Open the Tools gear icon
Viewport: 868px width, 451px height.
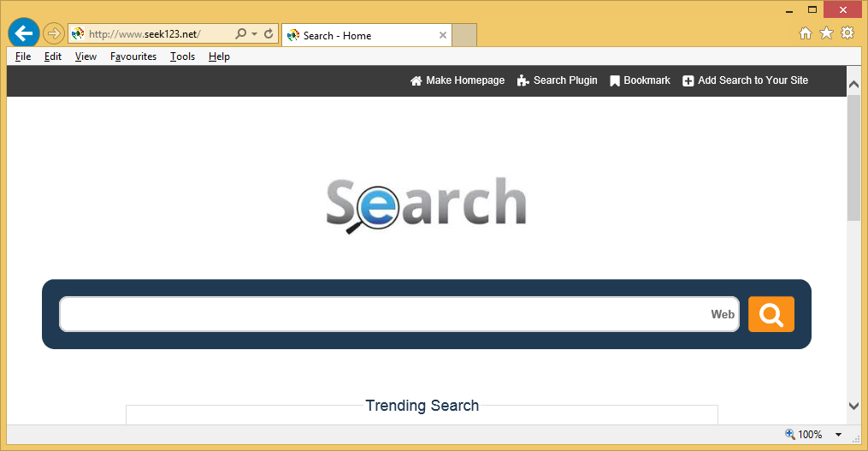[847, 33]
